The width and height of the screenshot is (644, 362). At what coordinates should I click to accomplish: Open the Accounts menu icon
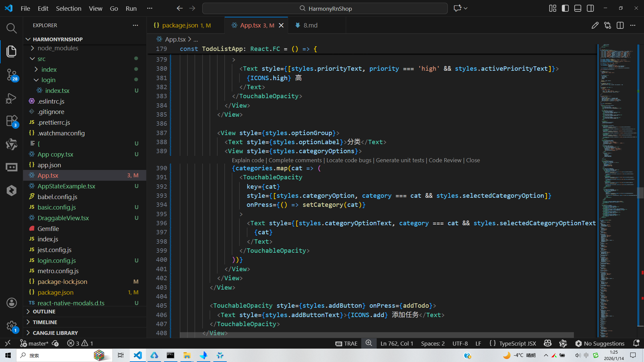pos(11,303)
